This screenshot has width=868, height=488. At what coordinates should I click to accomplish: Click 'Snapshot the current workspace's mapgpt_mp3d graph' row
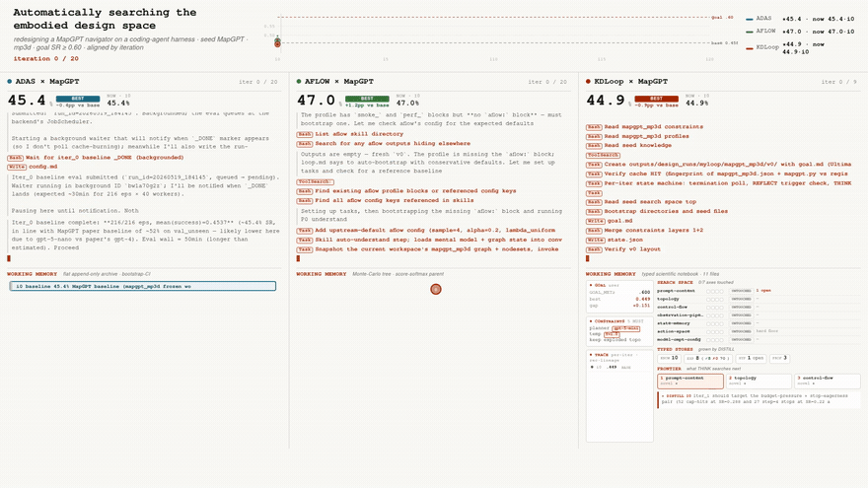pos(428,249)
